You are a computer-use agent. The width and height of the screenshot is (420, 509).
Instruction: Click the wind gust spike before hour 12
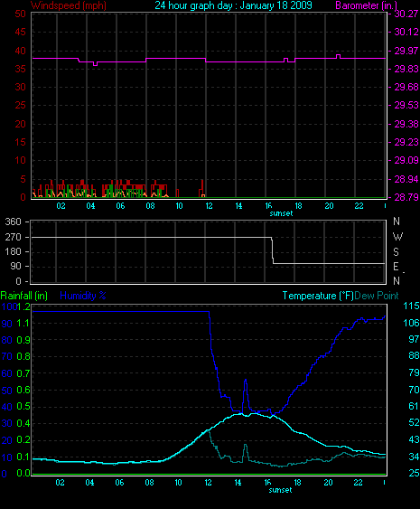coord(201,188)
